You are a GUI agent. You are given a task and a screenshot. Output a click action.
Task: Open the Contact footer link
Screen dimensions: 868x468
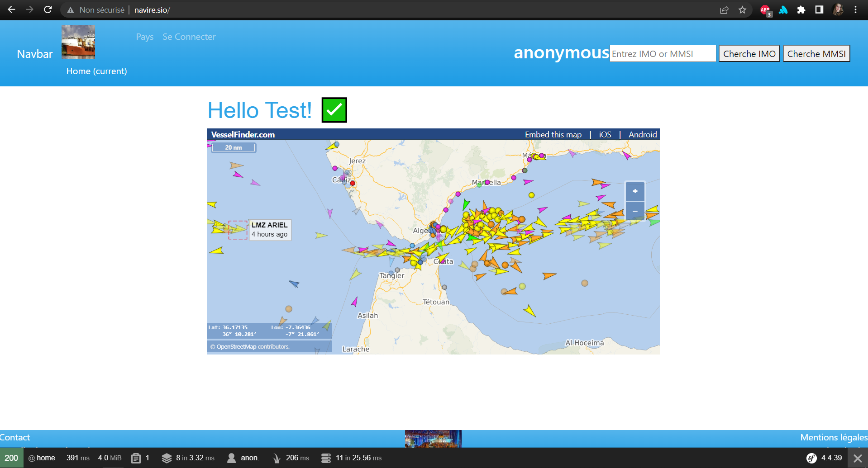click(x=15, y=437)
